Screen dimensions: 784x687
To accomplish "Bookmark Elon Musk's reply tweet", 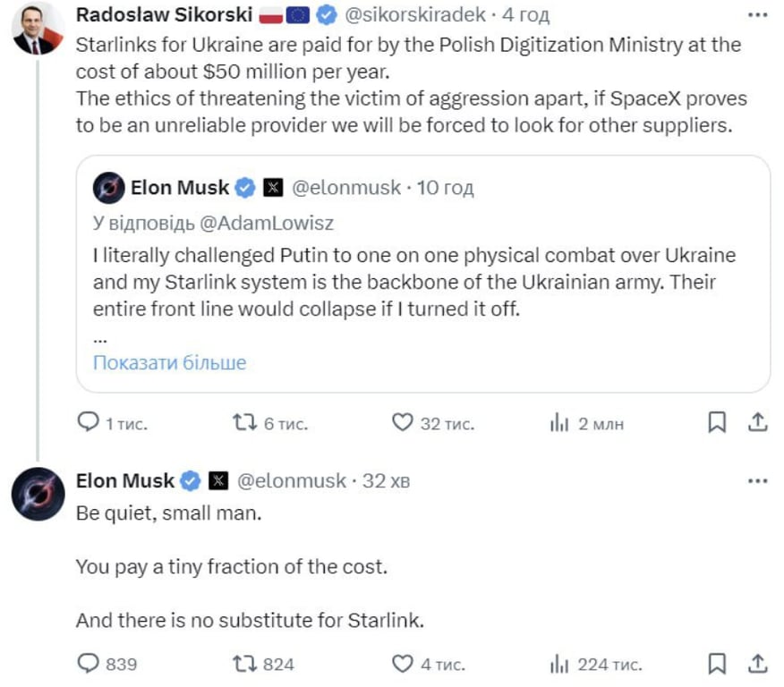I will (717, 664).
